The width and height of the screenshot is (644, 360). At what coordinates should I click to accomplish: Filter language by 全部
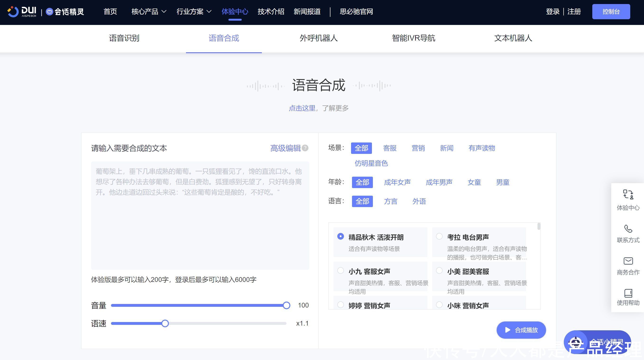362,201
